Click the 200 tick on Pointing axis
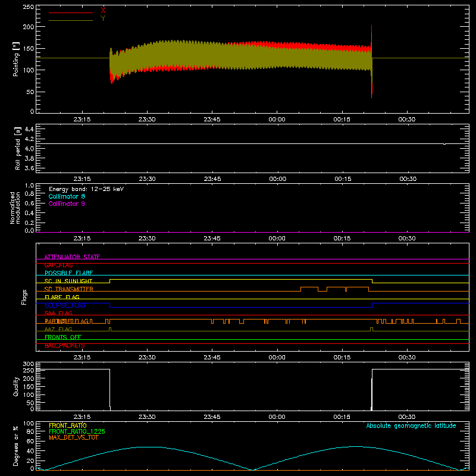 tap(29, 27)
